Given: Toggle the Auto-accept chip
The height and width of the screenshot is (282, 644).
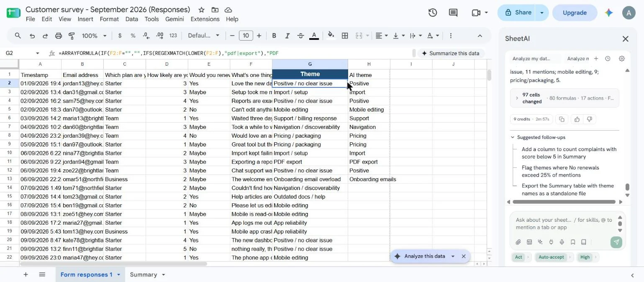Looking at the screenshot, I should tap(551, 257).
